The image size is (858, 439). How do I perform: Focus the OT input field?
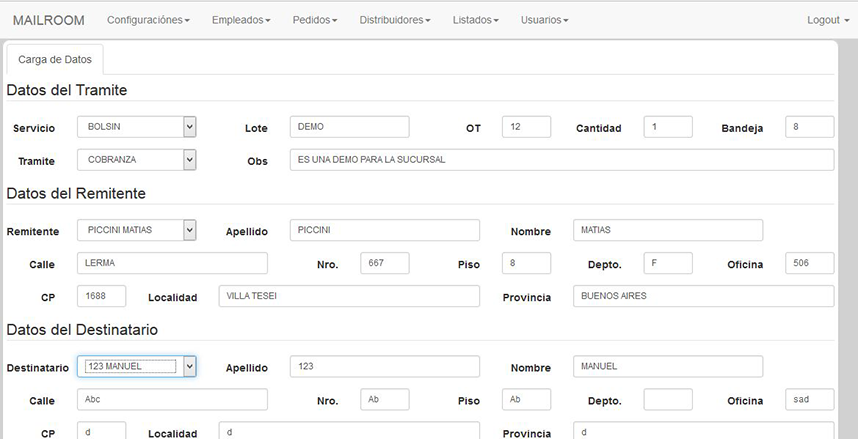click(526, 127)
